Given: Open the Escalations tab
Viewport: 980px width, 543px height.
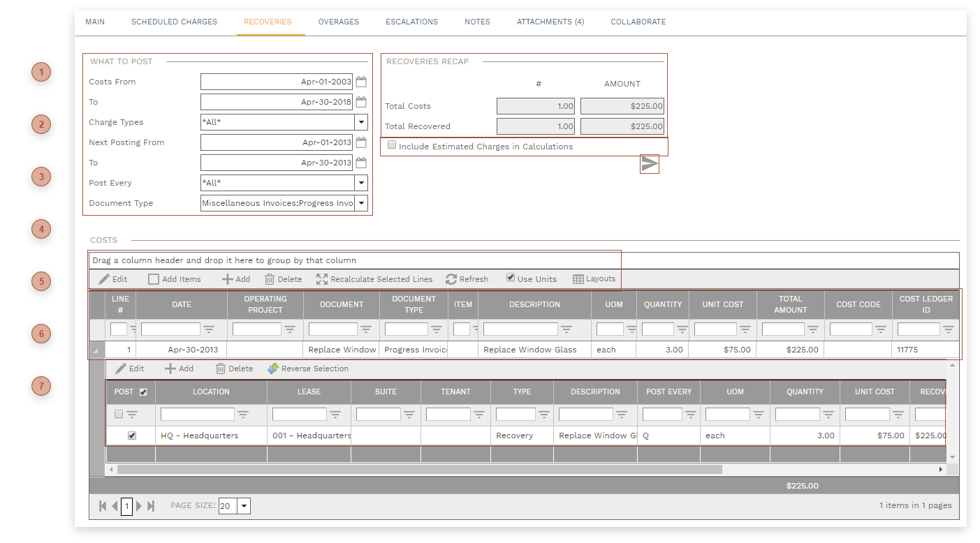Looking at the screenshot, I should pos(411,22).
